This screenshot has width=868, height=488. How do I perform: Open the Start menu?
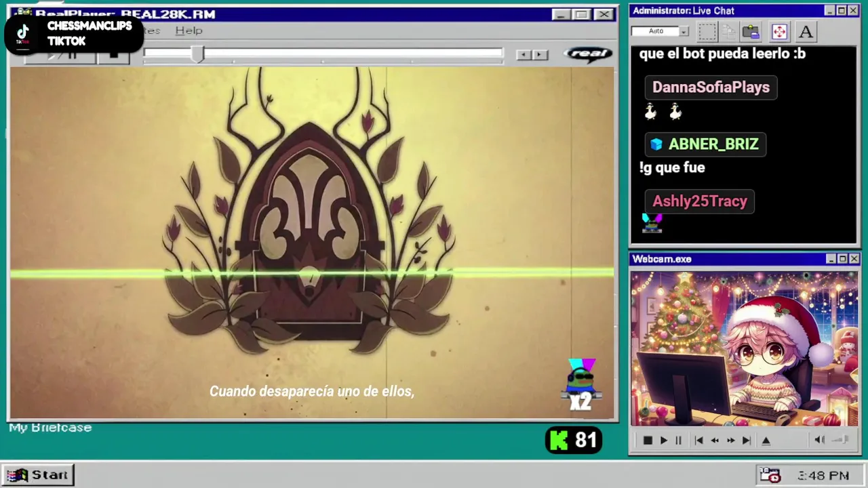tap(38, 475)
